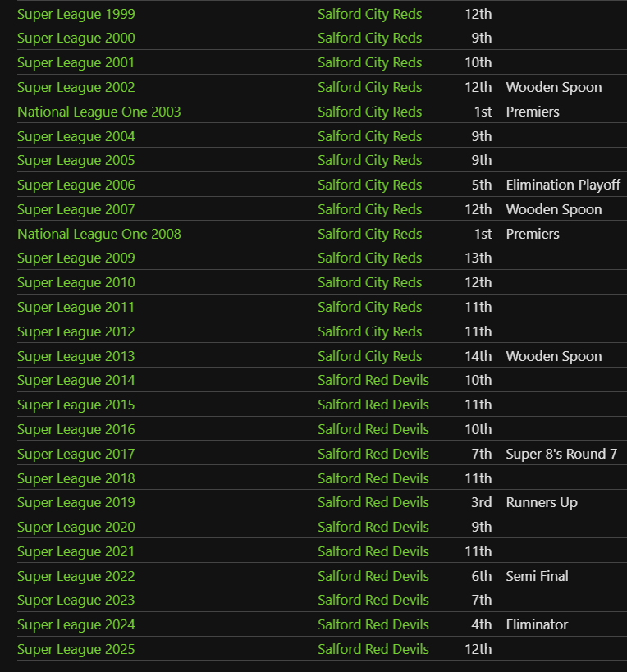Open the Super League 2005 link

click(x=76, y=160)
